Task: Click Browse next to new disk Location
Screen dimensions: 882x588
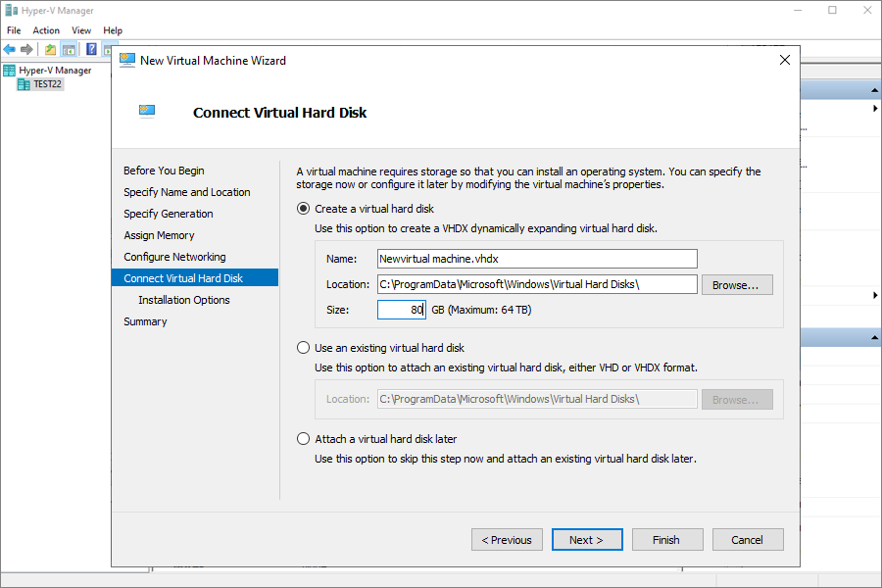Action: pyautogui.click(x=737, y=285)
